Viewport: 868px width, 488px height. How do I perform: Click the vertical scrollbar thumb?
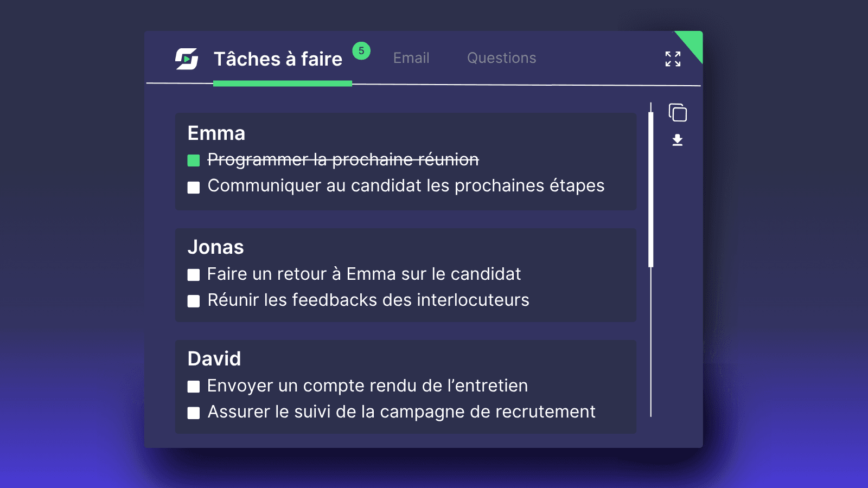point(651,190)
